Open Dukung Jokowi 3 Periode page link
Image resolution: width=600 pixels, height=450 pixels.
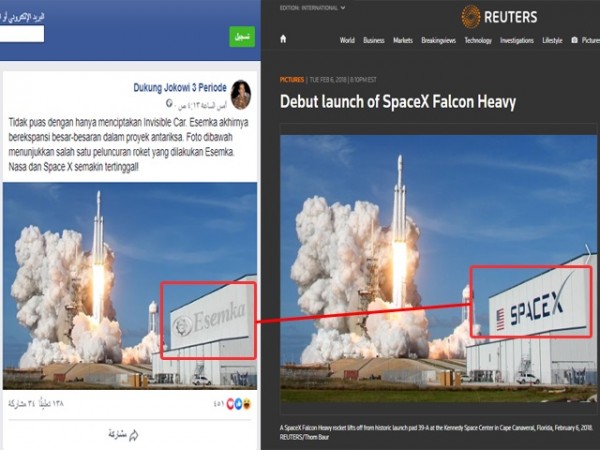click(180, 88)
